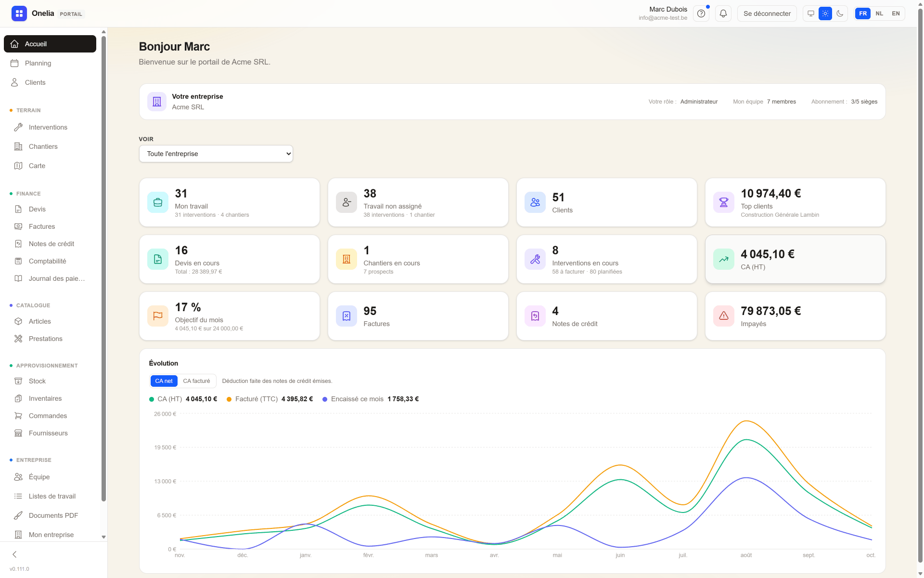
Task: Toggle the green CA (HT) legend dot
Action: [152, 399]
